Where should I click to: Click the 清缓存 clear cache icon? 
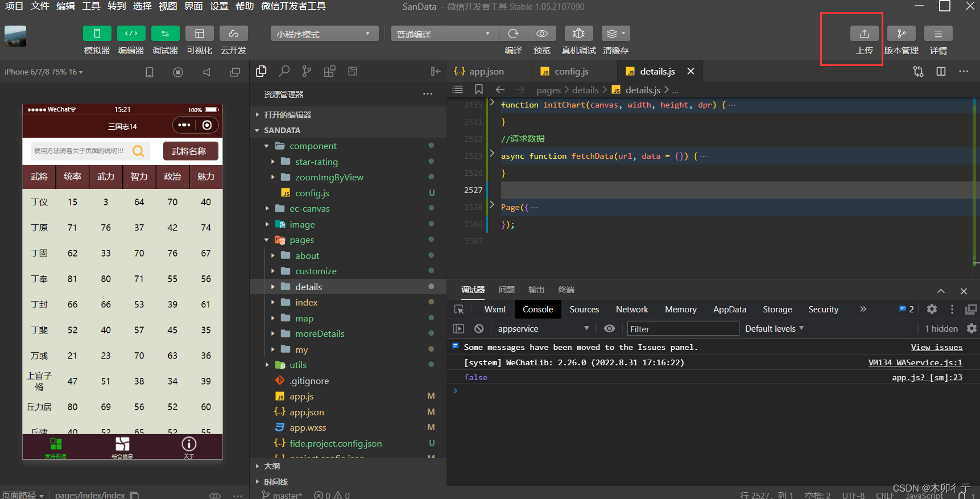(616, 34)
